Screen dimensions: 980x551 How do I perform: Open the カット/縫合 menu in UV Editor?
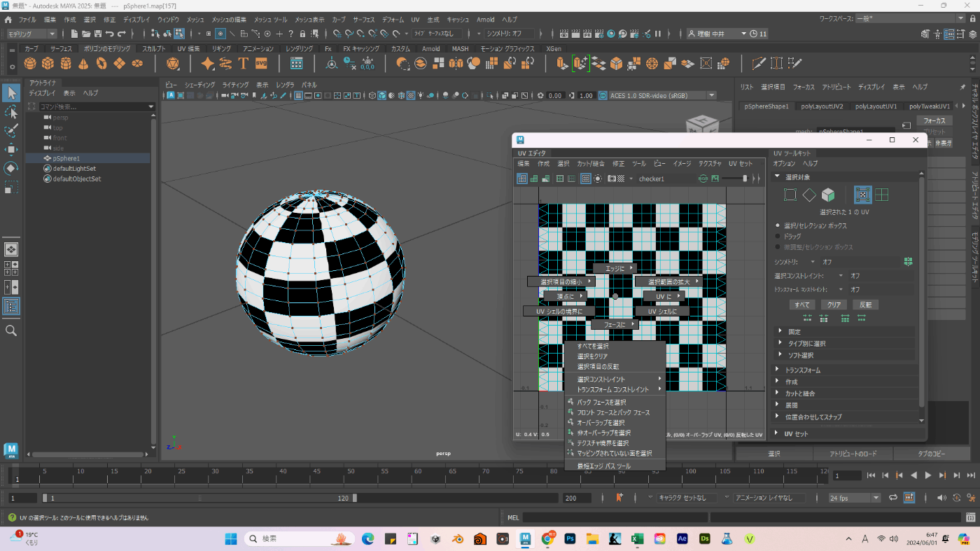point(591,163)
